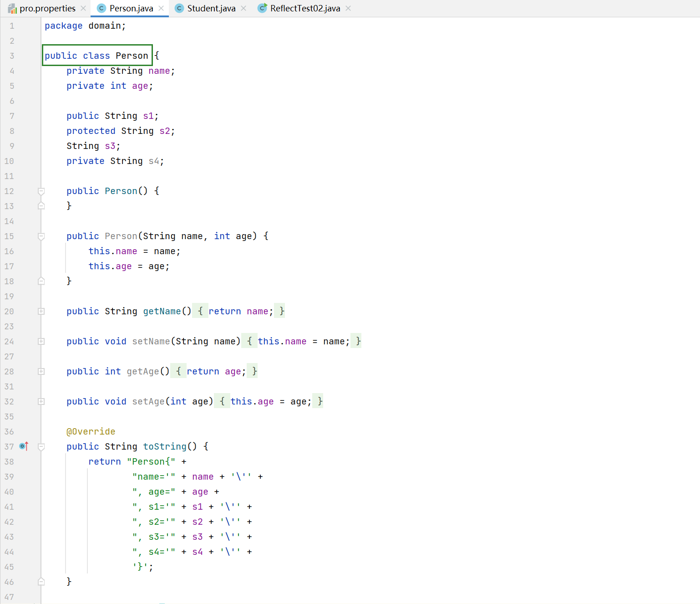Click the @Override annotation
Image resolution: width=700 pixels, height=604 pixels.
(91, 432)
